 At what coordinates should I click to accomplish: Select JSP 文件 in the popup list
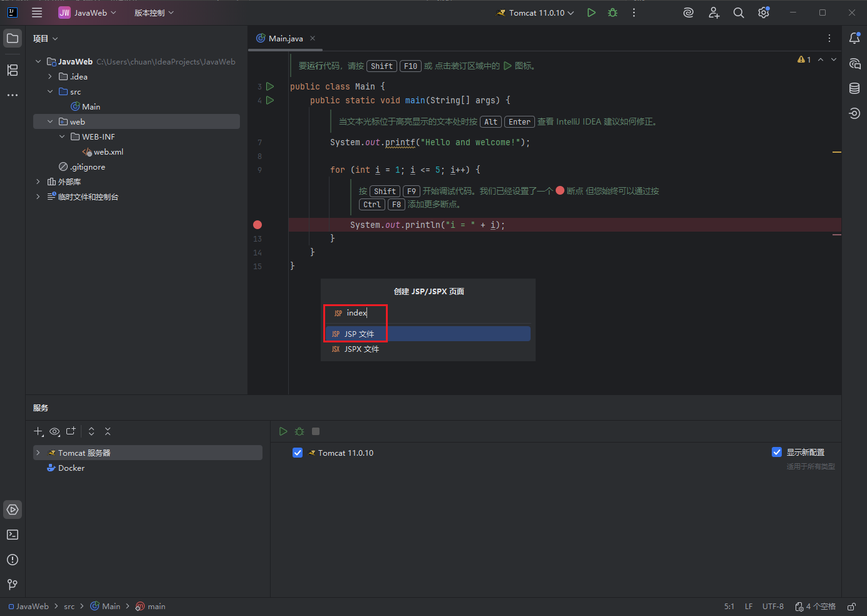point(428,334)
